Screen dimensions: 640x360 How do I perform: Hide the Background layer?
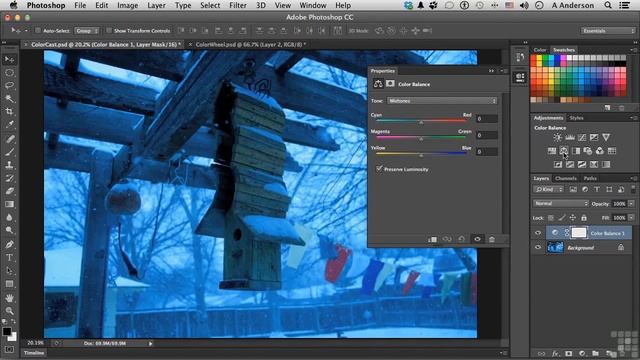point(538,247)
